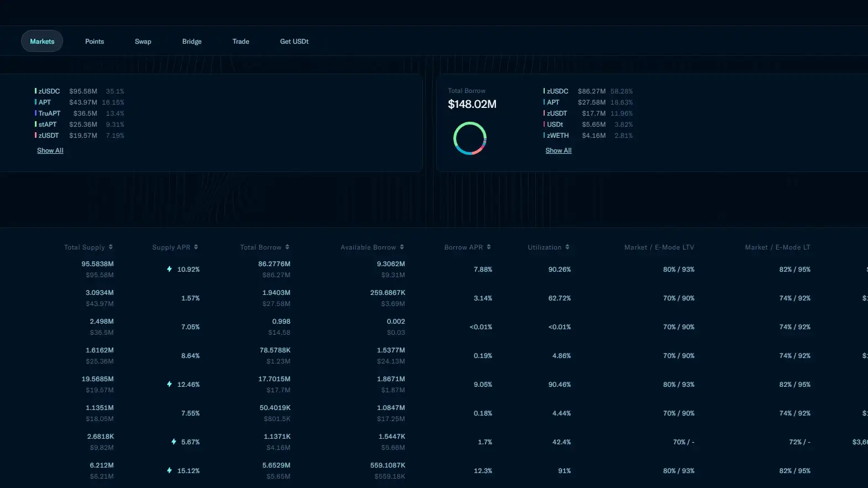The height and width of the screenshot is (488, 868).
Task: Sort by Borrow APR column
Action: 489,247
